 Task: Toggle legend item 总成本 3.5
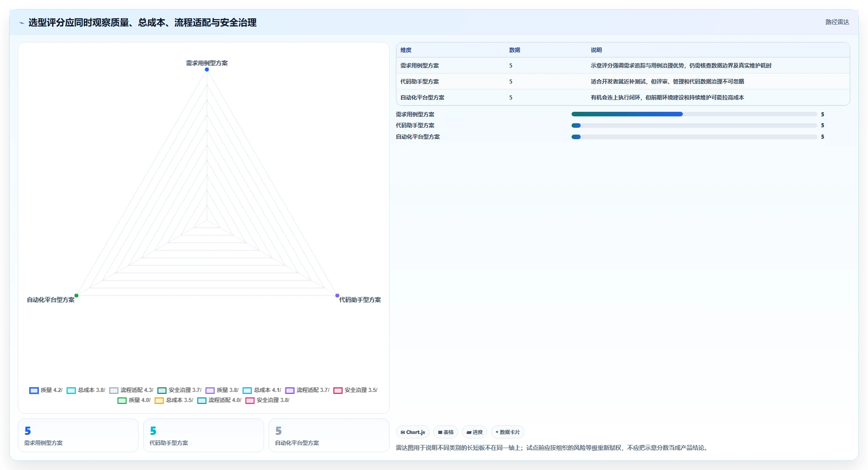coord(174,400)
